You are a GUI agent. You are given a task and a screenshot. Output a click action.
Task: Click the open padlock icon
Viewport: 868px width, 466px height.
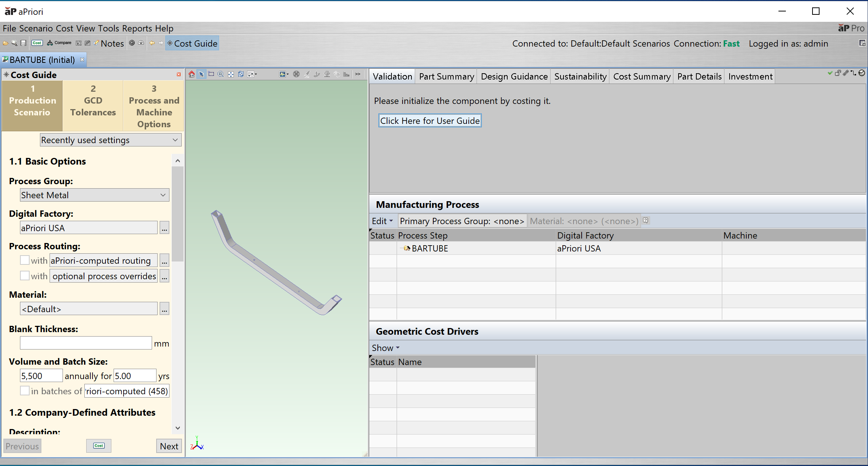pos(838,73)
